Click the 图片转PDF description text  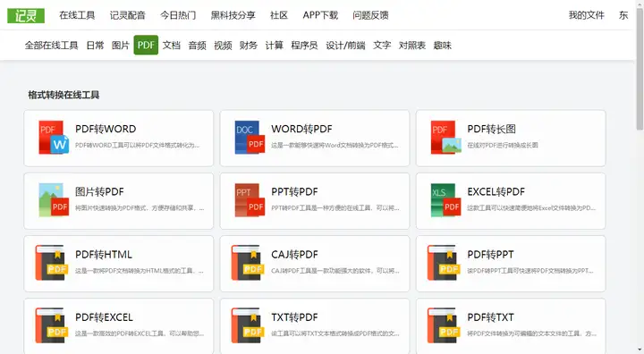[x=140, y=208]
